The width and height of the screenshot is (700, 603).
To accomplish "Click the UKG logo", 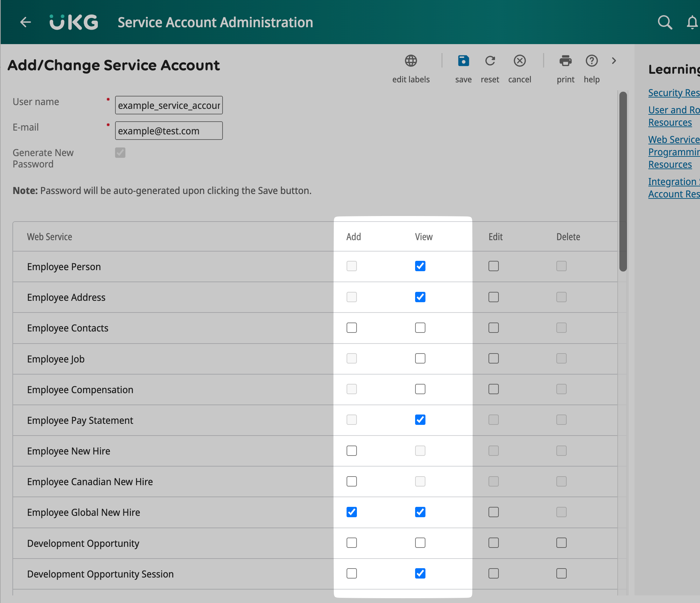I will pos(74,22).
